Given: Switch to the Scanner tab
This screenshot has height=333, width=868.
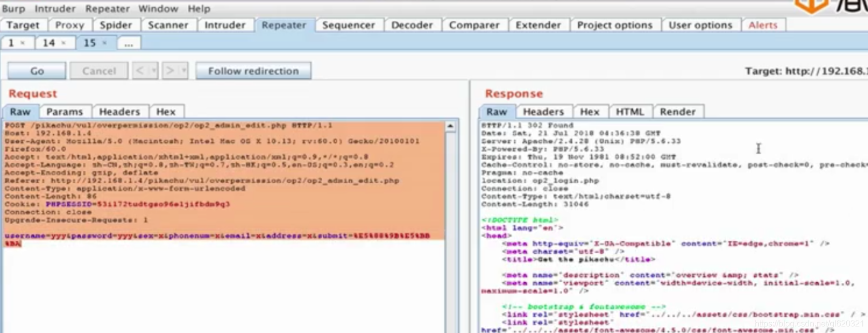Looking at the screenshot, I should 168,25.
